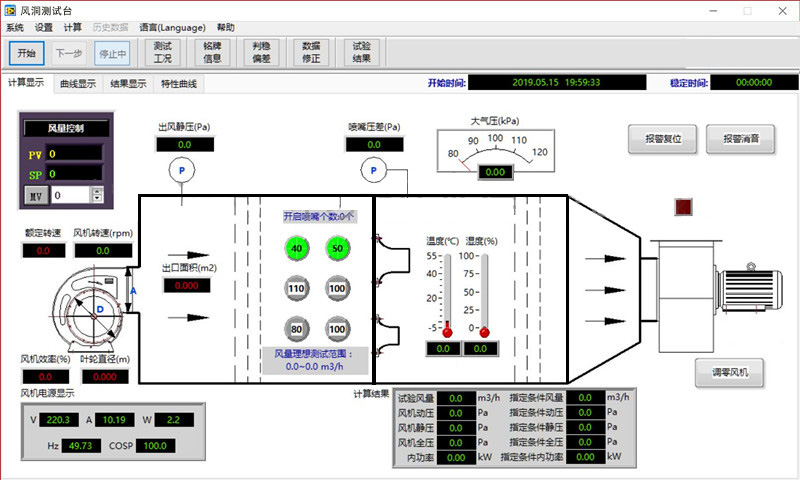800x480 pixels.
Task: Click the outlet static pressure sensor P icon
Action: click(182, 172)
